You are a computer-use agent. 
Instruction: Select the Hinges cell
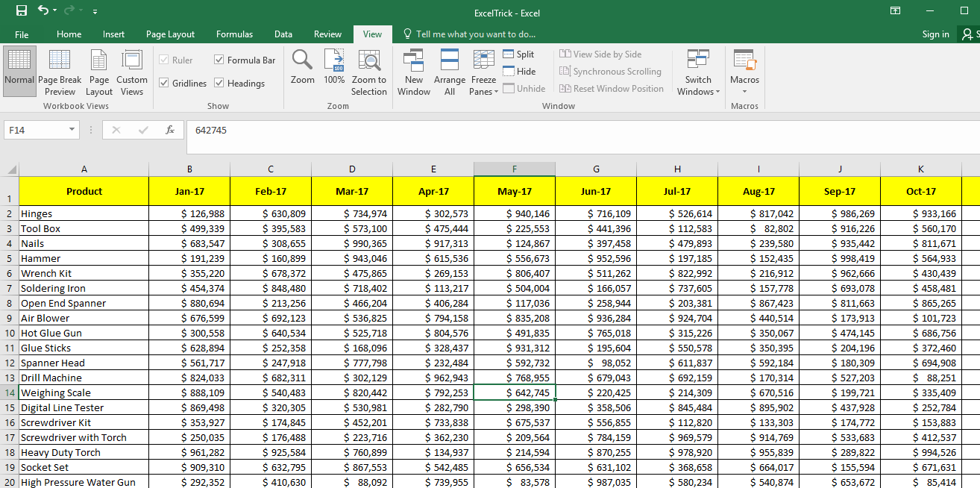[84, 213]
